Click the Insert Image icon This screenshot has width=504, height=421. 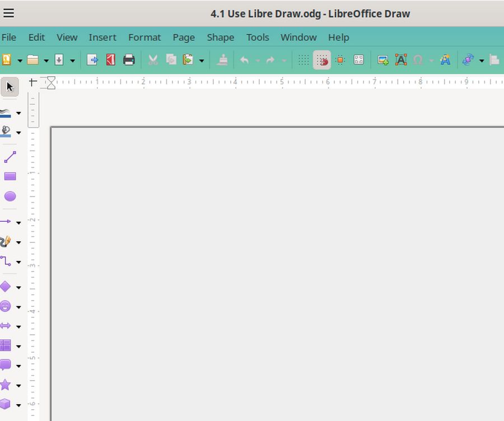tap(383, 60)
